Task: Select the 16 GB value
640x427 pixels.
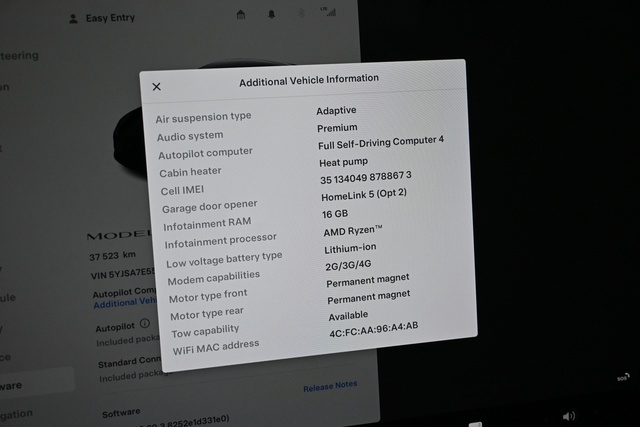Action: (335, 214)
